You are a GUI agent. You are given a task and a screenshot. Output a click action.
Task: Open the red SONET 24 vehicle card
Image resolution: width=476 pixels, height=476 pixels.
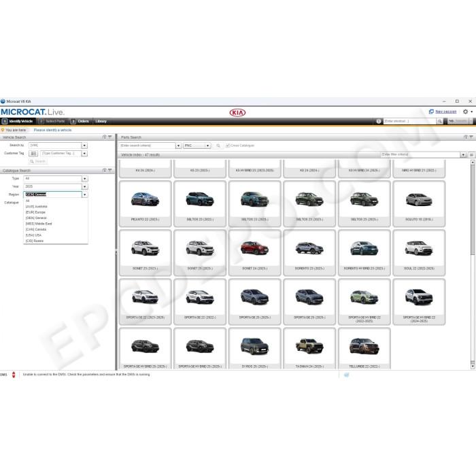pos(255,253)
